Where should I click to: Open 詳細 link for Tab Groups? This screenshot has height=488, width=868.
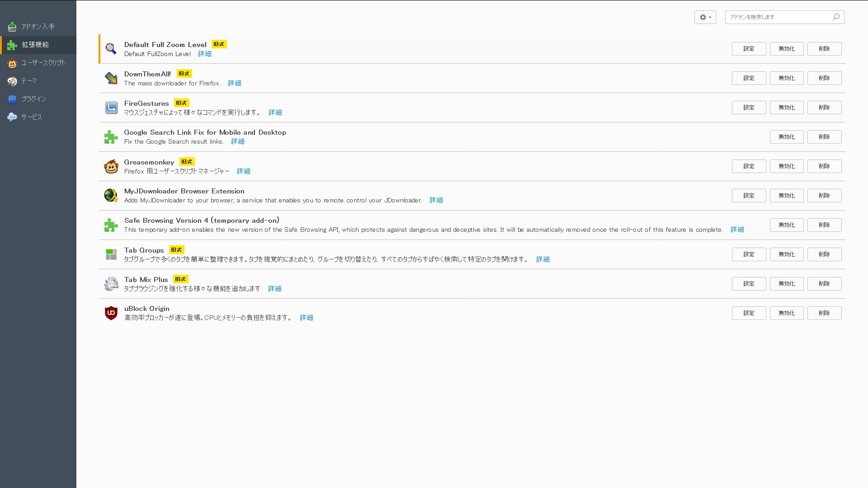(x=543, y=259)
